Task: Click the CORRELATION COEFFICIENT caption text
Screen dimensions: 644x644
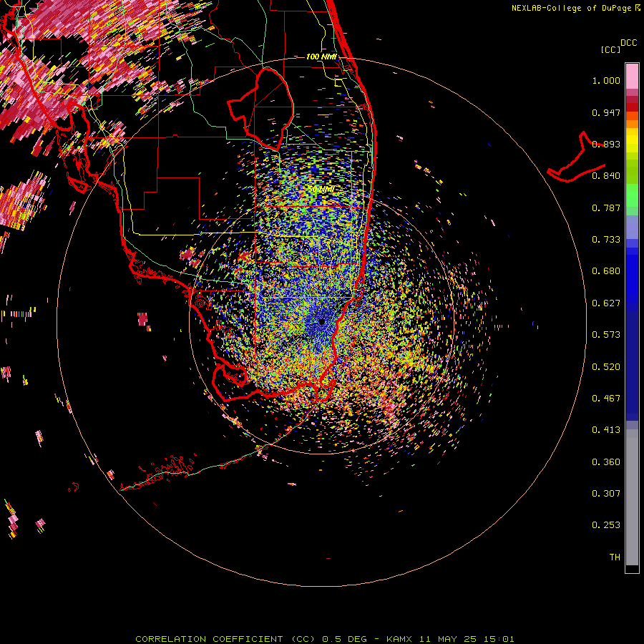Action: (209, 639)
